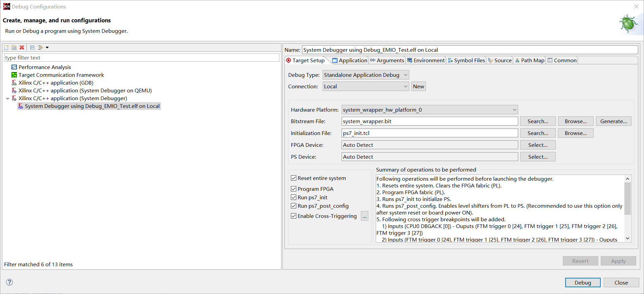Select Xilinx application (System Debugger on QEMU)
Image resolution: width=644 pixels, height=294 pixels.
point(85,90)
